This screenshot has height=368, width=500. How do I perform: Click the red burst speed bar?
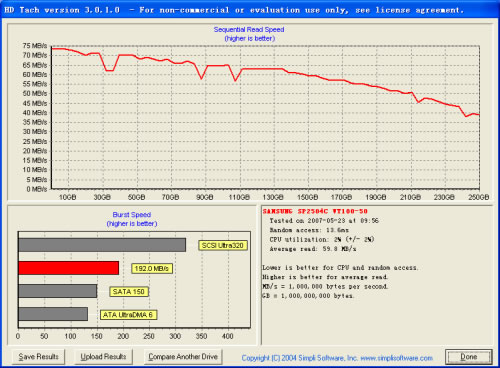pyautogui.click(x=69, y=268)
